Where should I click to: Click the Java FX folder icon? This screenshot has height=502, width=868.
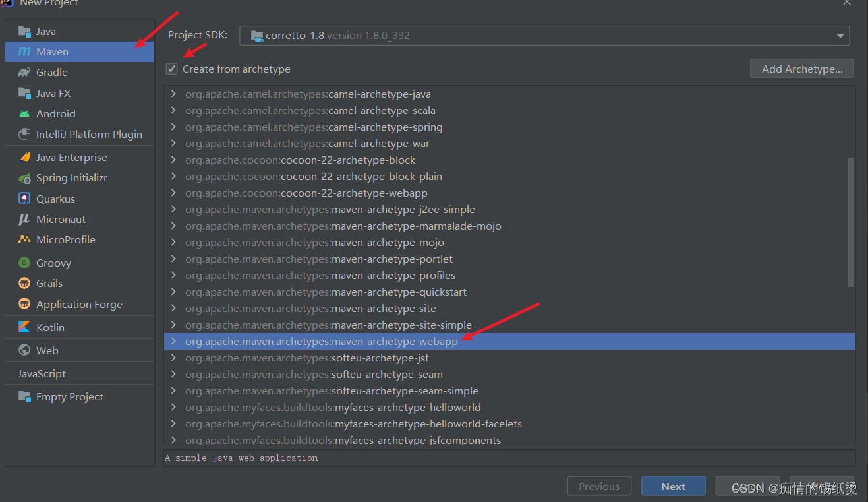pyautogui.click(x=24, y=93)
